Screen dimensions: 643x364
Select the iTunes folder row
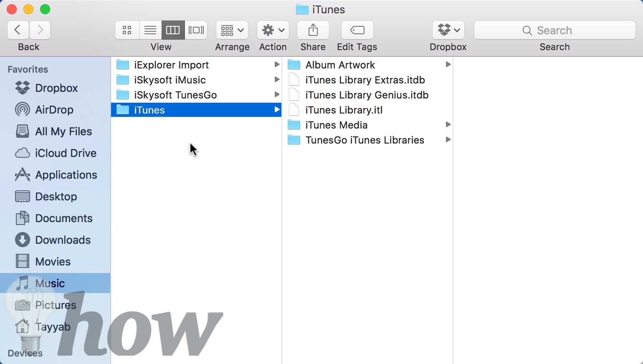196,110
